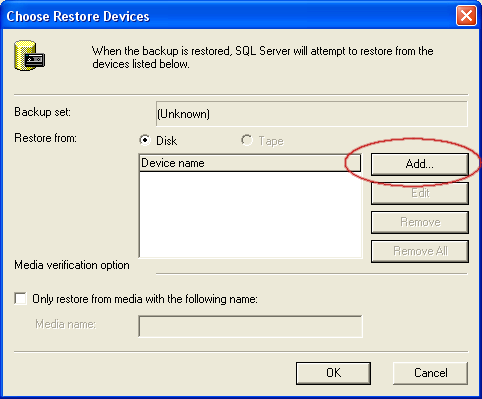Enable Only restore from media with name

point(21,298)
